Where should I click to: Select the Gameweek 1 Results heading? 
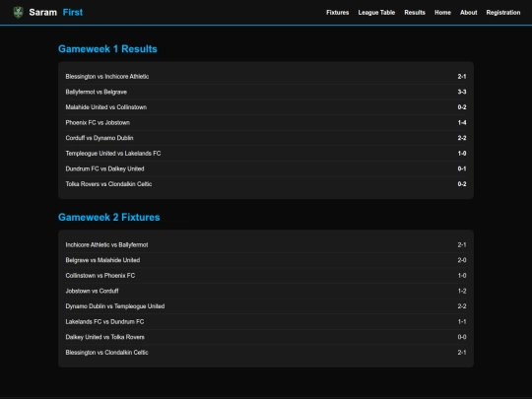pos(107,49)
